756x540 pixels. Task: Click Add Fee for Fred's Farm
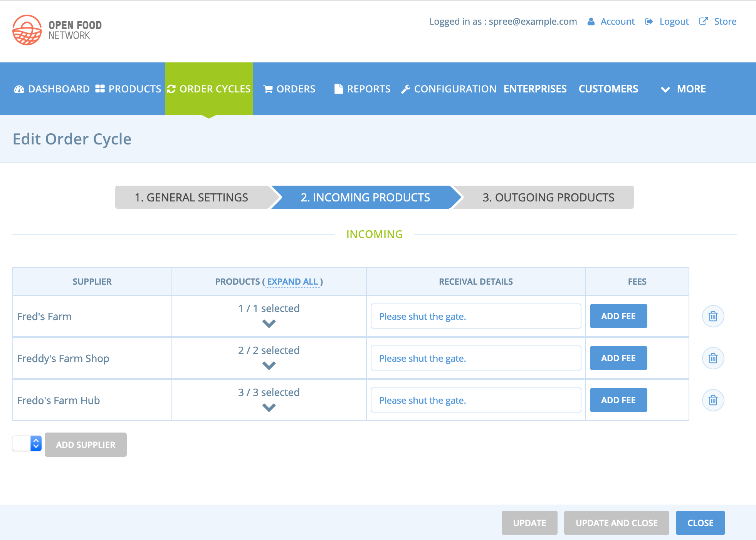coord(618,316)
